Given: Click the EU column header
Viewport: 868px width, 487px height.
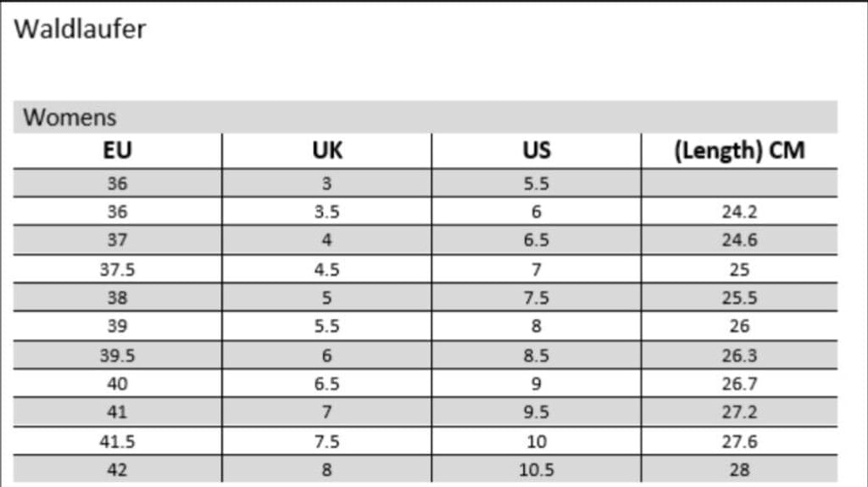Looking at the screenshot, I should (117, 150).
